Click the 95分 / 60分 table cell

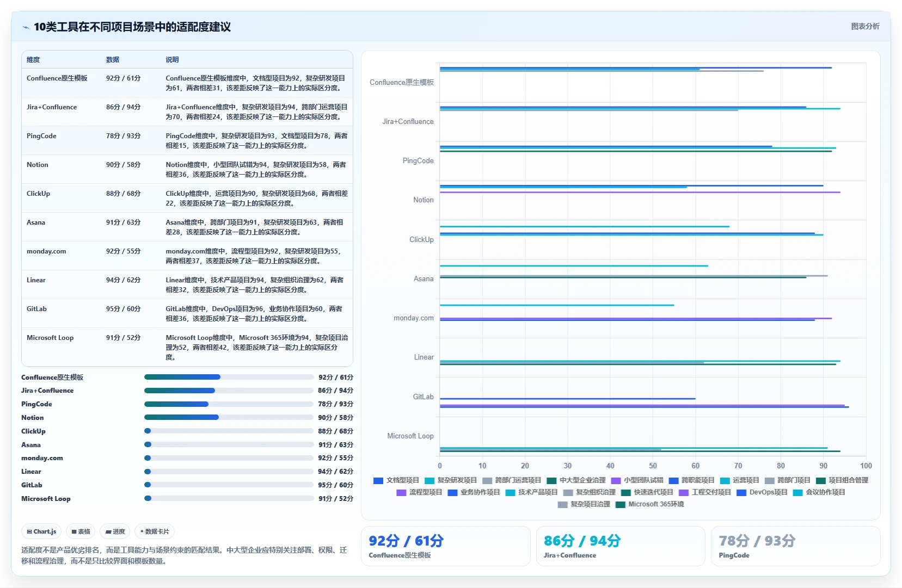coord(124,309)
